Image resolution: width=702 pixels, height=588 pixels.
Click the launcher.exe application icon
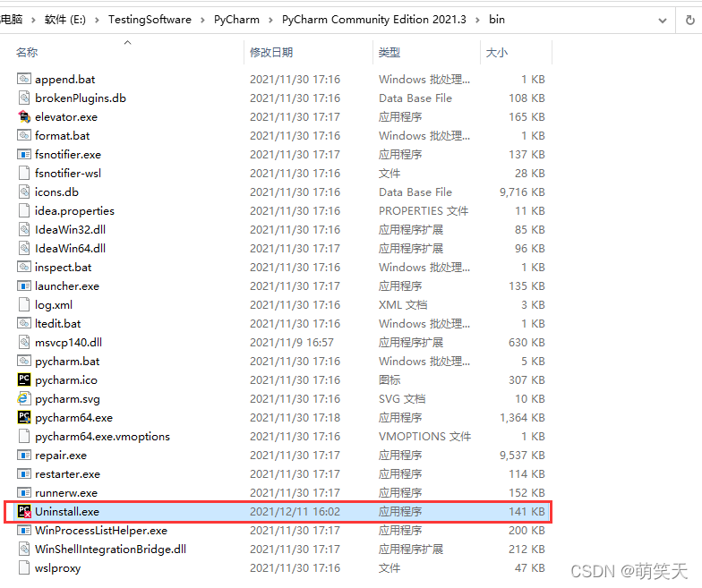click(x=24, y=285)
